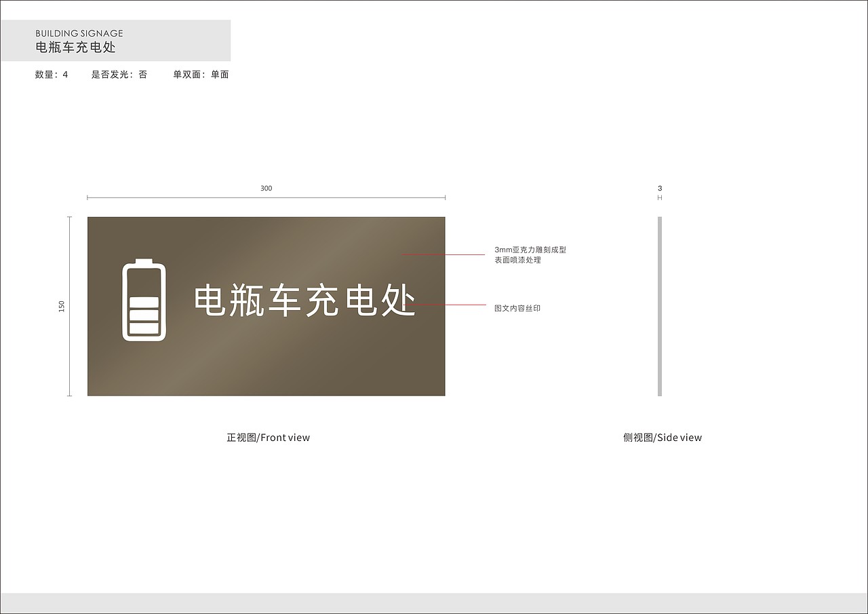868x614 pixels.
Task: Click the 单双面: 单面 specification
Action: click(201, 75)
